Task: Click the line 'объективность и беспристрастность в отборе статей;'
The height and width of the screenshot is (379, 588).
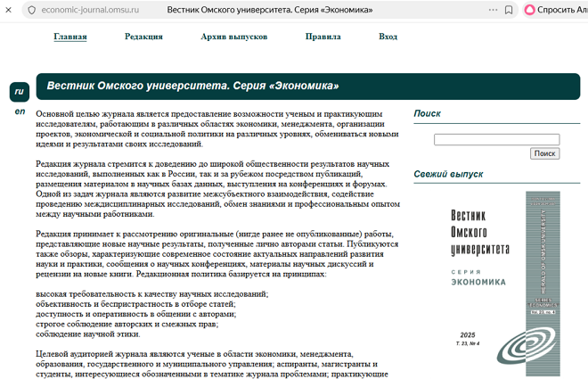Action: tap(135, 304)
